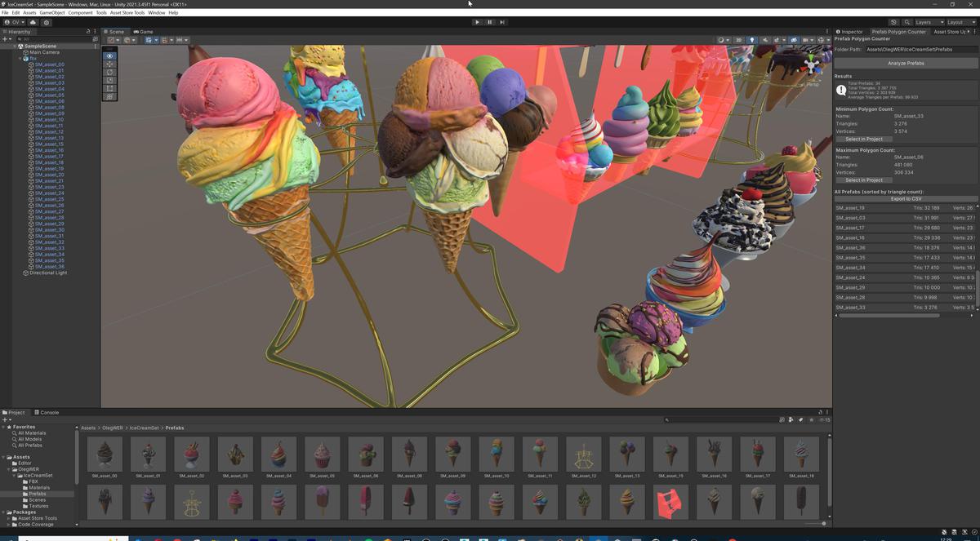Select the Move tool in Scene toolbar
980x541 pixels.
[109, 64]
